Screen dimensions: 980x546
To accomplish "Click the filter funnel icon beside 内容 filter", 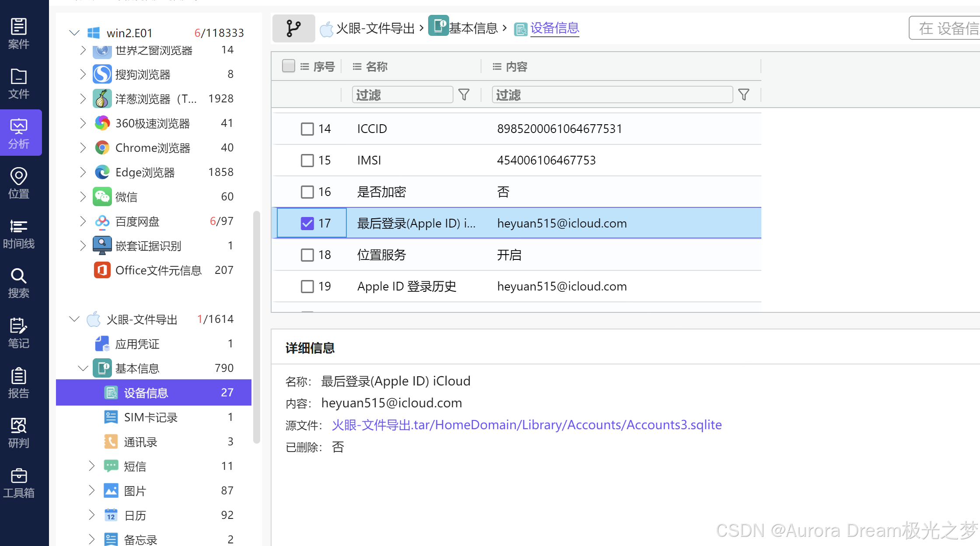I will pyautogui.click(x=743, y=94).
